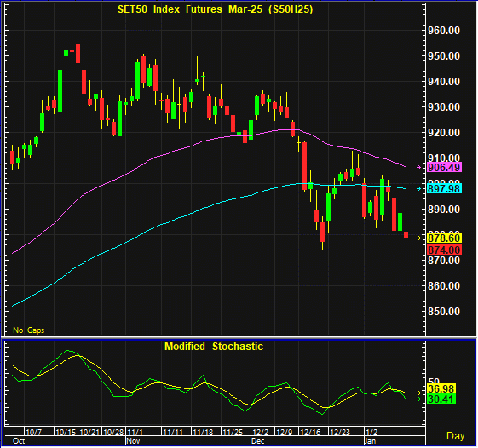Click the 12/9 date axis label
The image size is (478, 448).
(285, 432)
